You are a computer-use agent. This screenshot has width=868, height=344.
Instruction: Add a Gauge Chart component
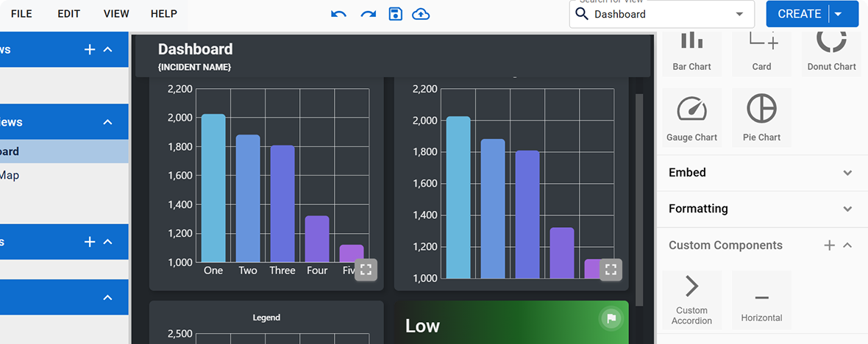coord(691,118)
